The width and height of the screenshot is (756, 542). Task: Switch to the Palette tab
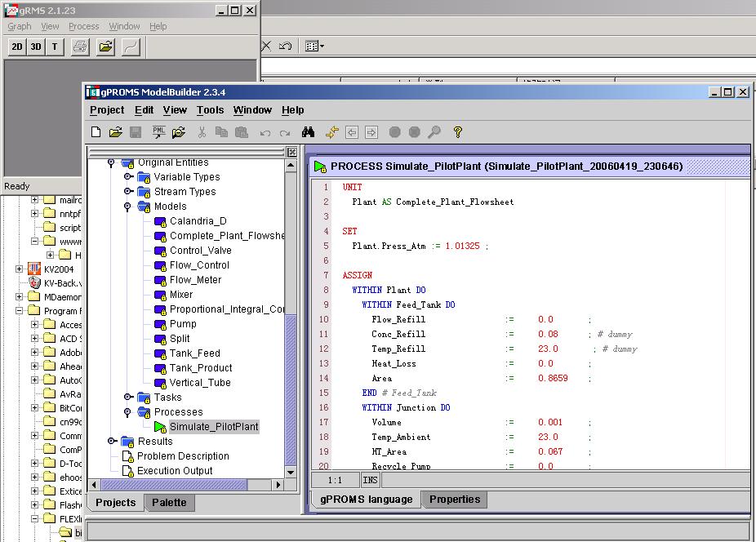pos(169,503)
